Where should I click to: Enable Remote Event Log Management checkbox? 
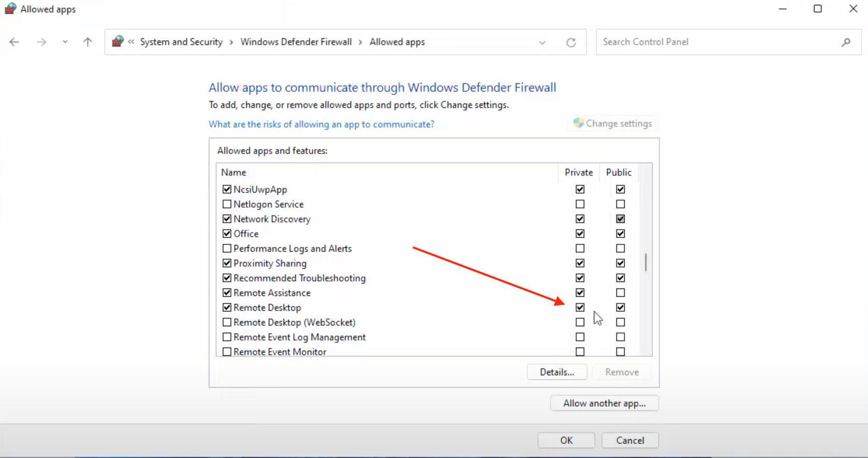tap(227, 337)
